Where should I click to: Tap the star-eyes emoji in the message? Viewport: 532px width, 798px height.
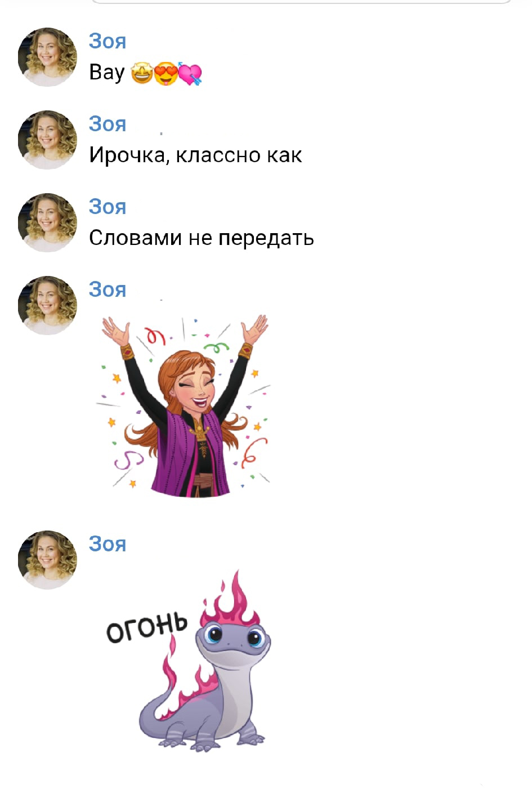141,74
